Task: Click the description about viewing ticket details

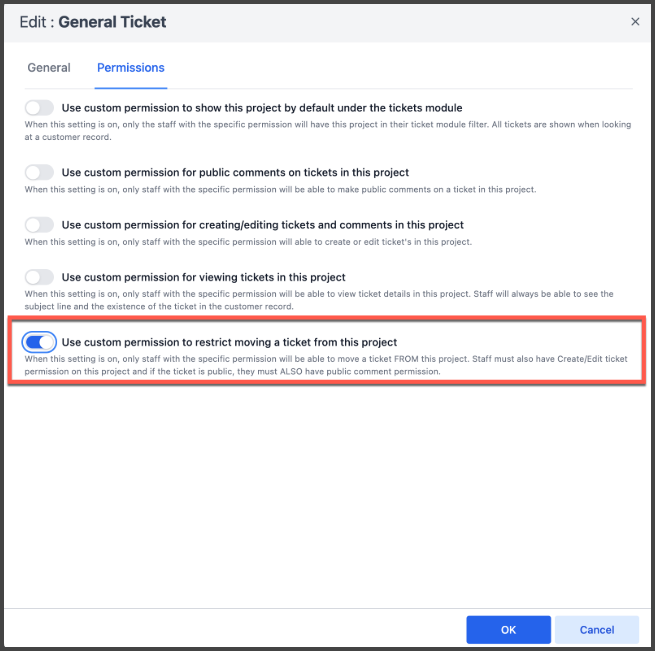Action: point(320,299)
